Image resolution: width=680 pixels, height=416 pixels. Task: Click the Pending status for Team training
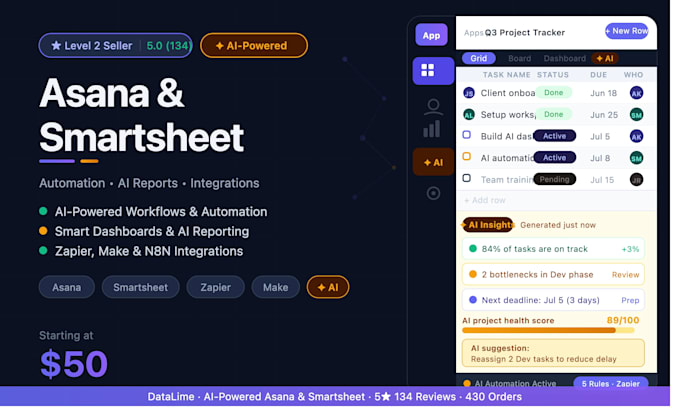[554, 179]
